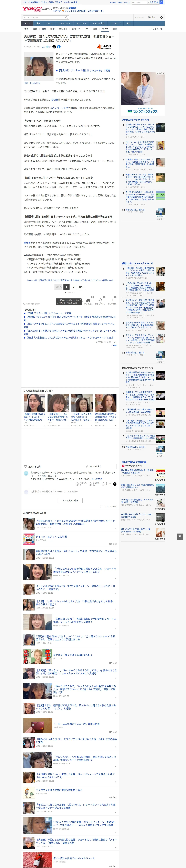Image resolution: width=186 pixels, height=868 pixels.
Task: Share the first comment to X
Action: (114, 484)
